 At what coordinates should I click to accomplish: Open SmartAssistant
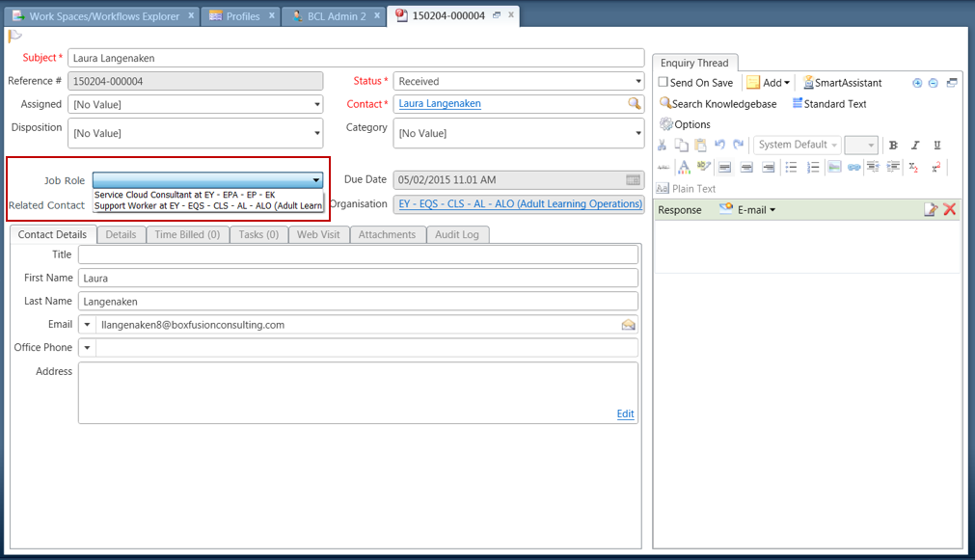[842, 83]
